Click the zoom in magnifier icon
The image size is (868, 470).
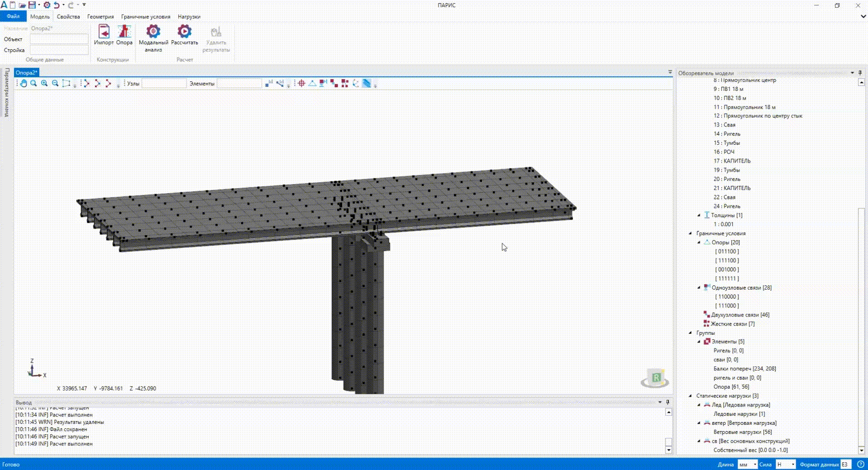coord(44,84)
